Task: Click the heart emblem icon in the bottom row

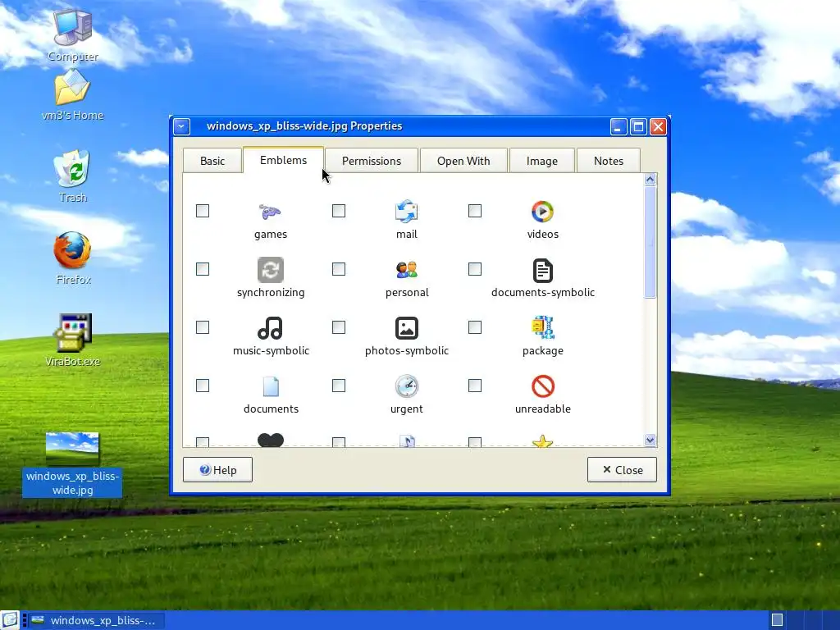Action: click(271, 440)
